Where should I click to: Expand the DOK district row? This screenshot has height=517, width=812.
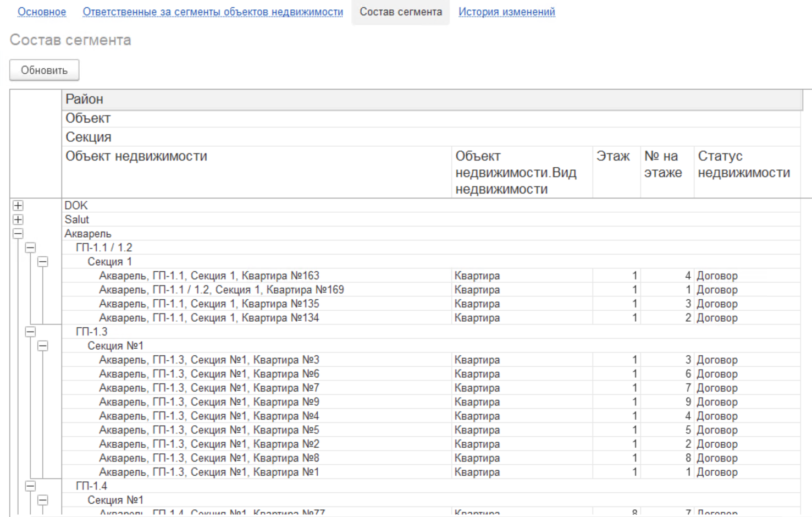(18, 206)
